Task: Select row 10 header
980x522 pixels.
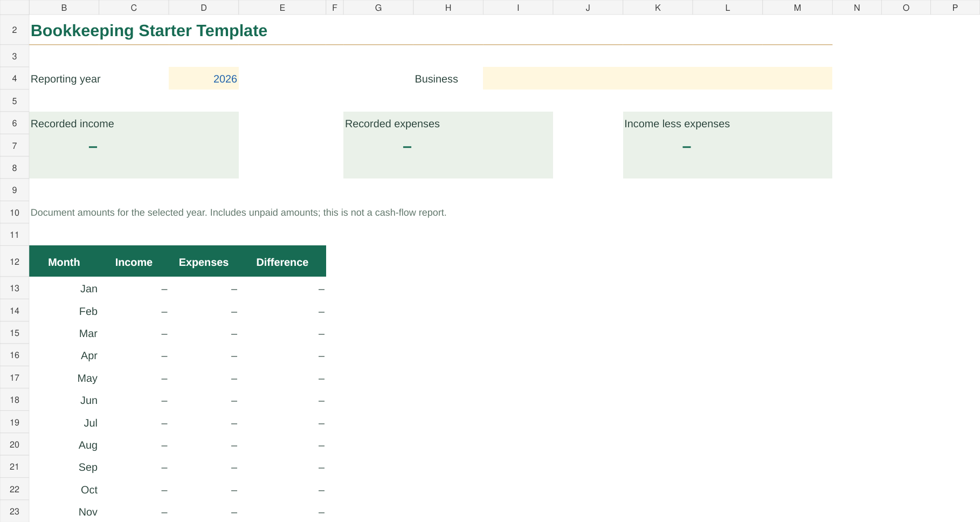Action: click(15, 212)
